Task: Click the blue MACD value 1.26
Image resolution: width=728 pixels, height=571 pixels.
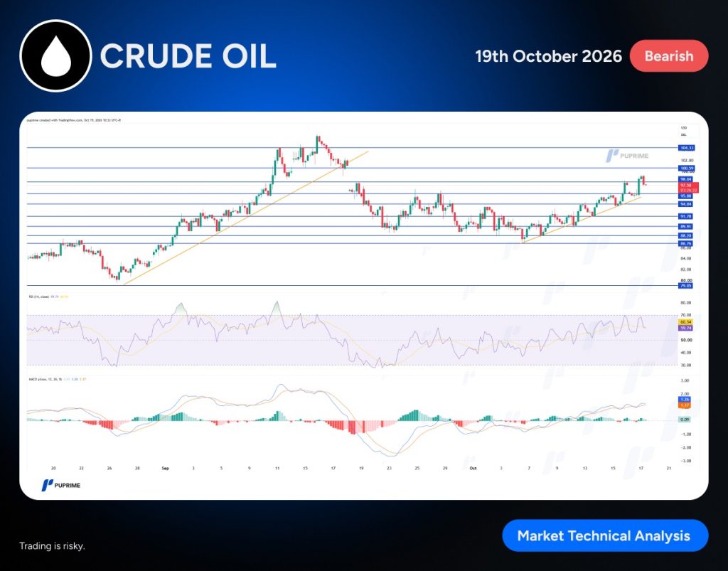Action: tap(685, 399)
